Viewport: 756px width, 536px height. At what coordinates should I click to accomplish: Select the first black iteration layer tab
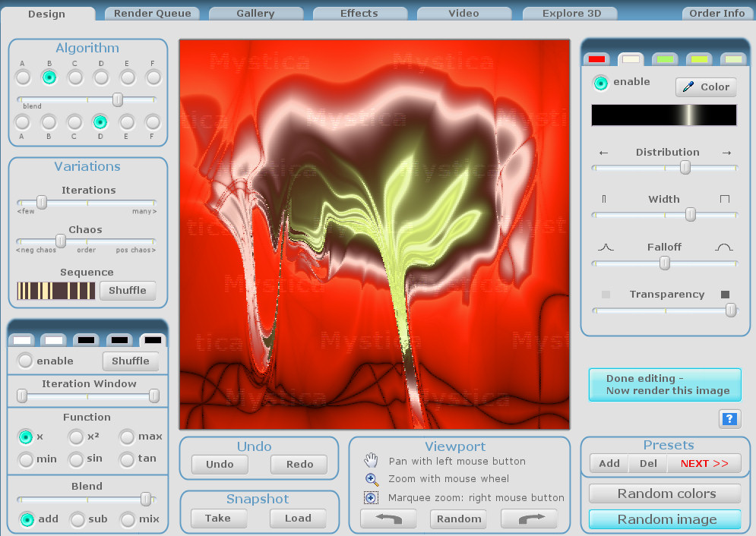[87, 340]
